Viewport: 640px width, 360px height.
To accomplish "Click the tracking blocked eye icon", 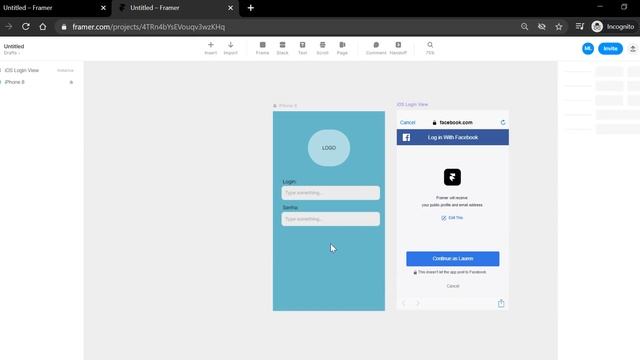I will click(542, 27).
